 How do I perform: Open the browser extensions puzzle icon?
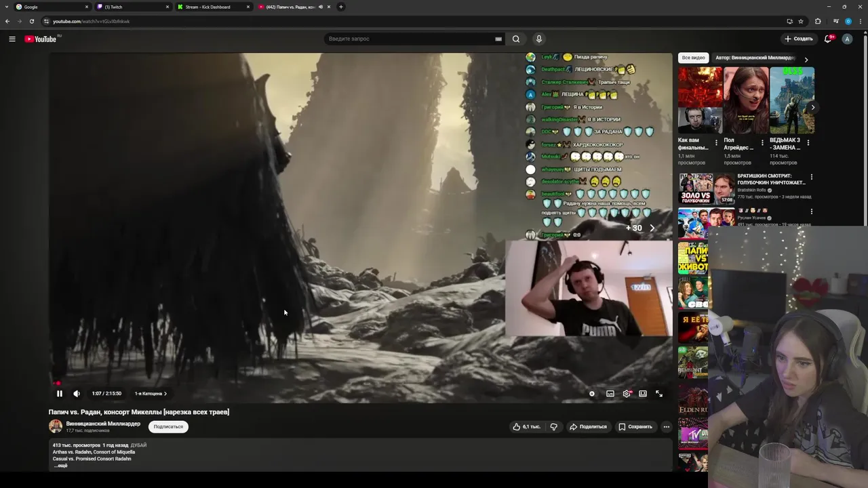point(818,21)
